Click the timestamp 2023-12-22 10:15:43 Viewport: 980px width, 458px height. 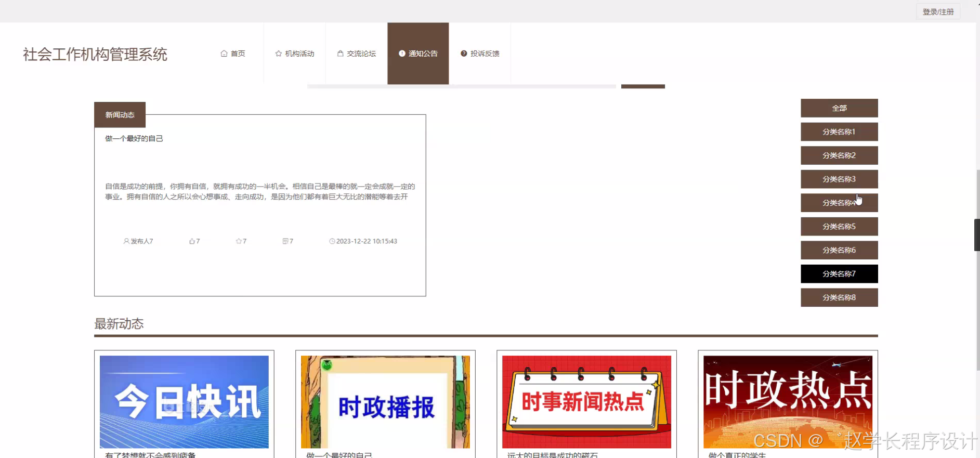(x=367, y=241)
